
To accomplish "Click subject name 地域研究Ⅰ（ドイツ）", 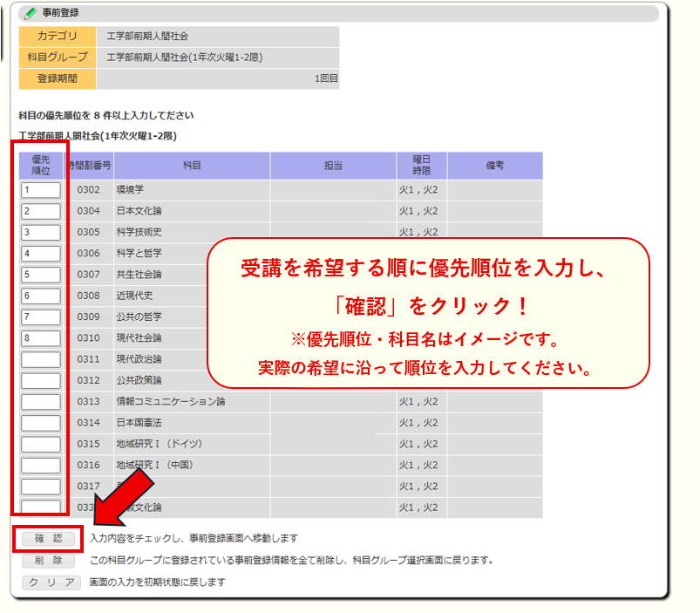I will click(160, 444).
